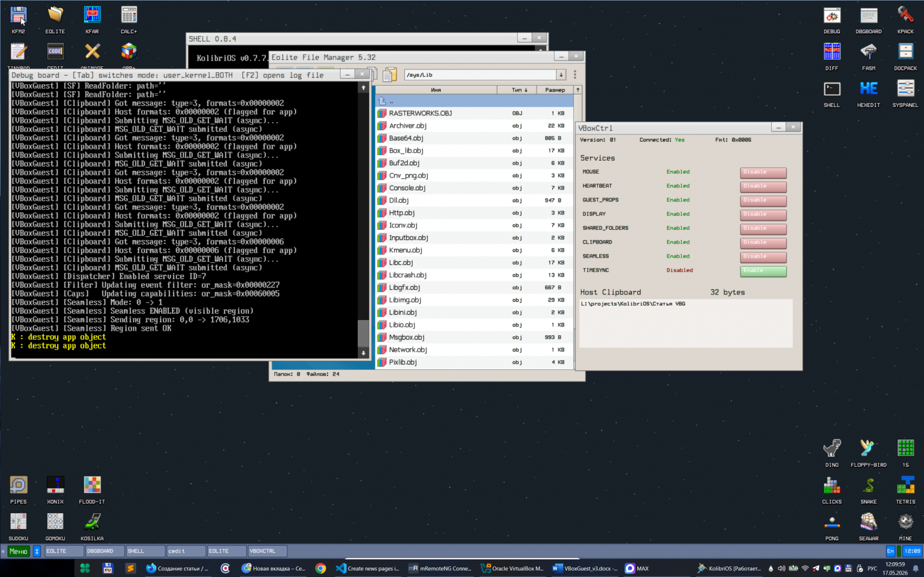
Task: Click the paste icon in Eolite toolbar
Action: [390, 75]
